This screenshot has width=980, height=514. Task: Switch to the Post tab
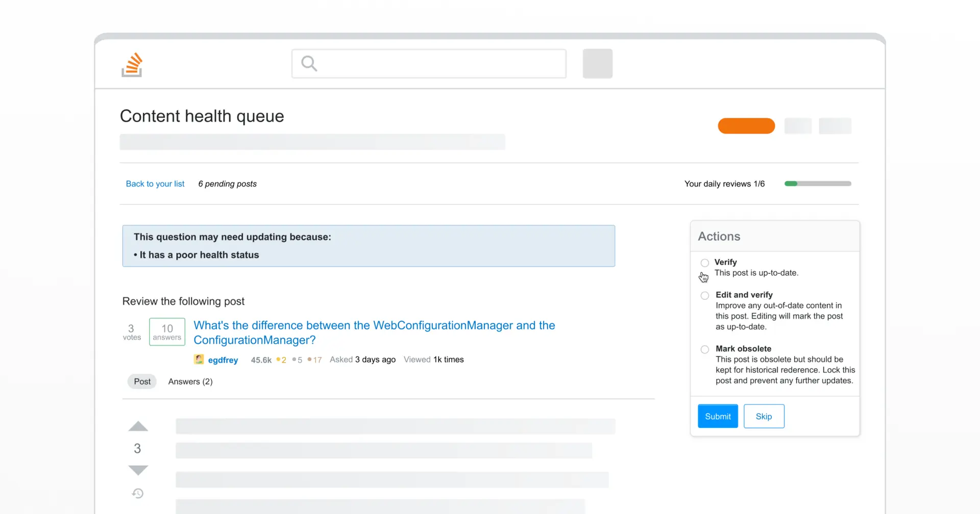[142, 381]
